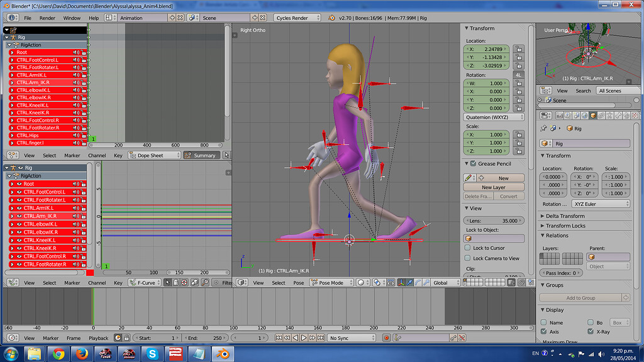The image size is (644, 362).
Task: Open the Render Layers properties tab
Action: tap(568, 116)
